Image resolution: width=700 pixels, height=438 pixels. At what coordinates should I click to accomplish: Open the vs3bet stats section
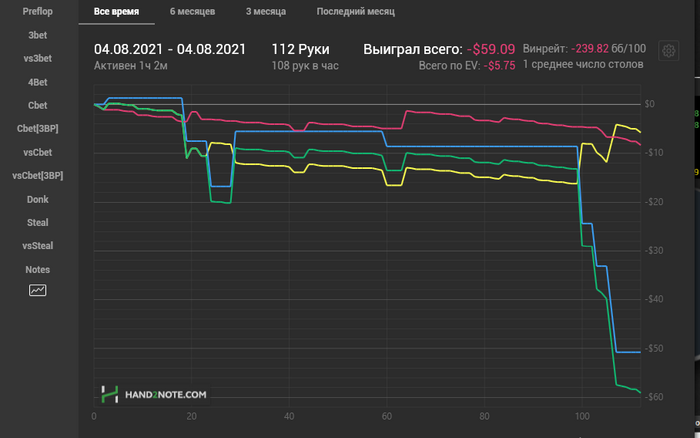(38, 58)
